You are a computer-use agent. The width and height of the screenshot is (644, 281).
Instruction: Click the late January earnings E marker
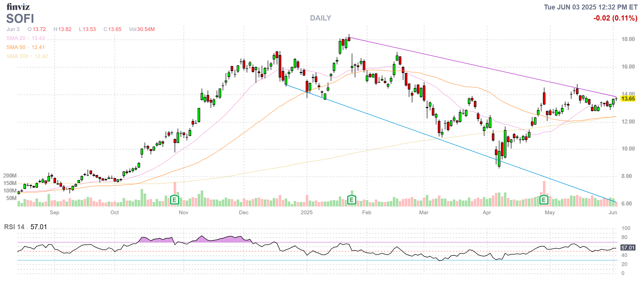[x=352, y=200]
